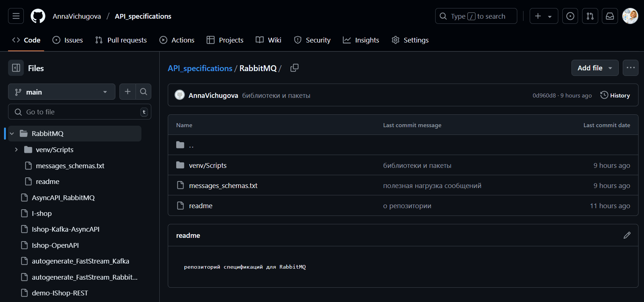
Task: Open the parent directory folder row
Action: click(403, 145)
